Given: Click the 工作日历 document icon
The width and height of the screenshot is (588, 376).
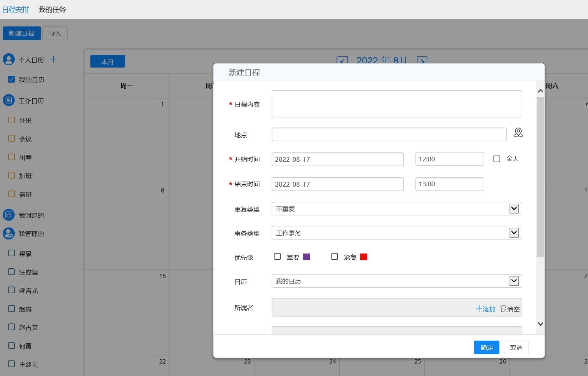Looking at the screenshot, I should (x=9, y=100).
